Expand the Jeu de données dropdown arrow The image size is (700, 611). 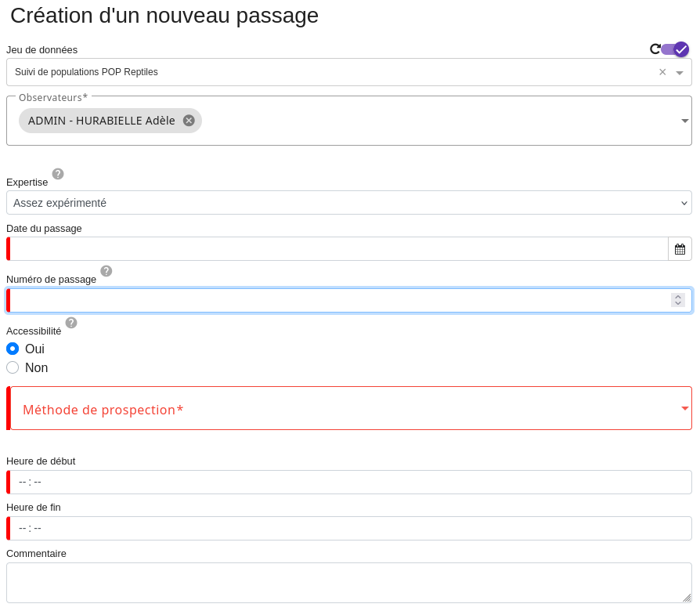(680, 73)
